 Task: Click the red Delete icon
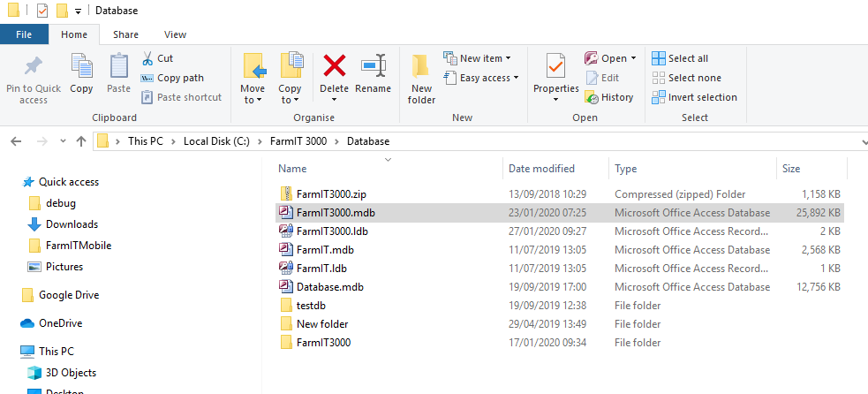point(335,66)
